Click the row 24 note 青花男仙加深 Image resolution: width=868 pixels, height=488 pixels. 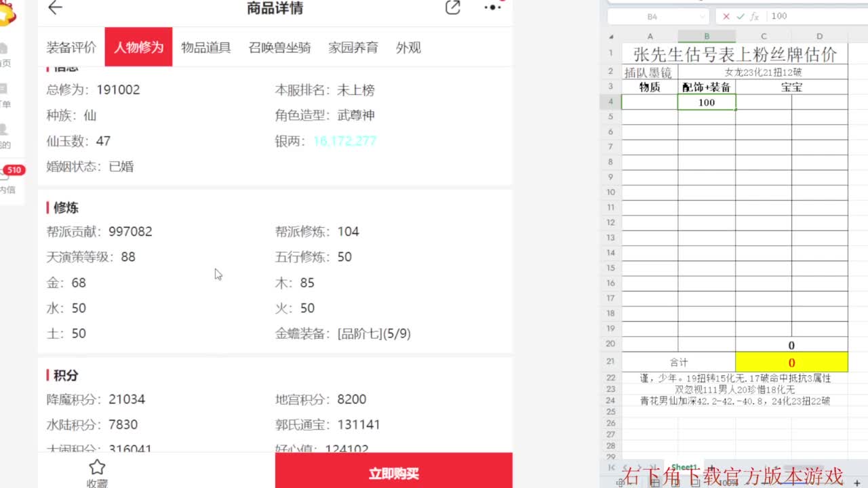point(735,401)
